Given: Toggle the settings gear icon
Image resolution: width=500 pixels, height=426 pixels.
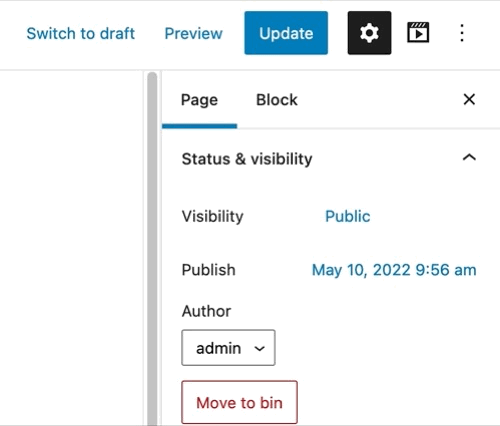Looking at the screenshot, I should pyautogui.click(x=369, y=33).
